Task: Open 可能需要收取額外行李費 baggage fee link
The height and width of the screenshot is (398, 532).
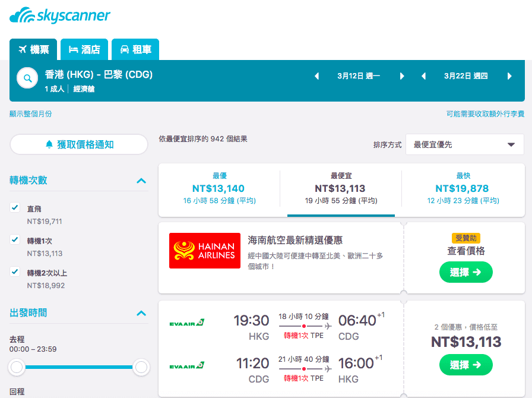Action: click(485, 114)
